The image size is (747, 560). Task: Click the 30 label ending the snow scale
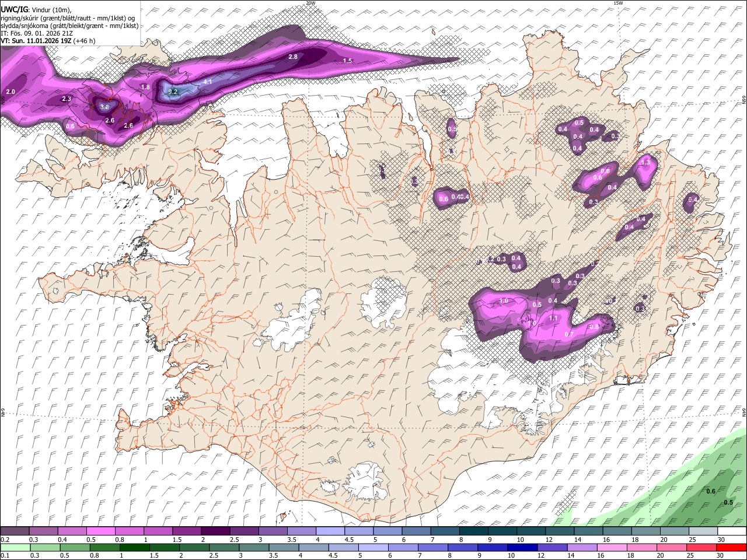click(x=721, y=540)
